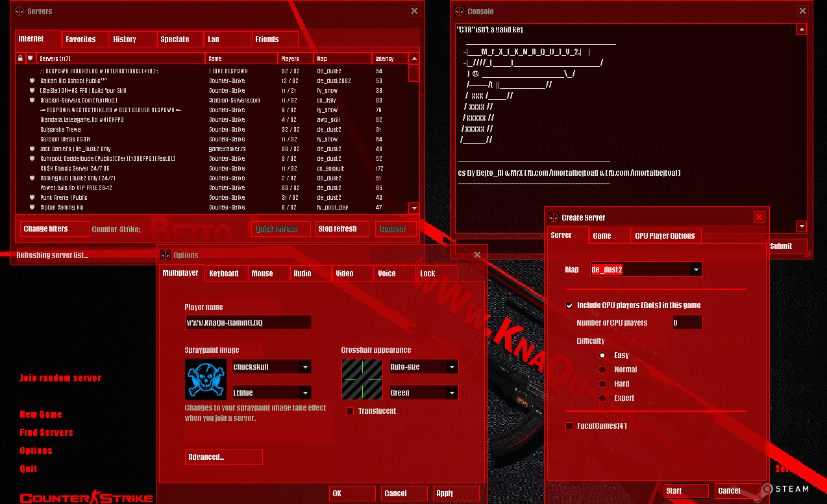Open the Lock tab in Options

(x=438, y=274)
